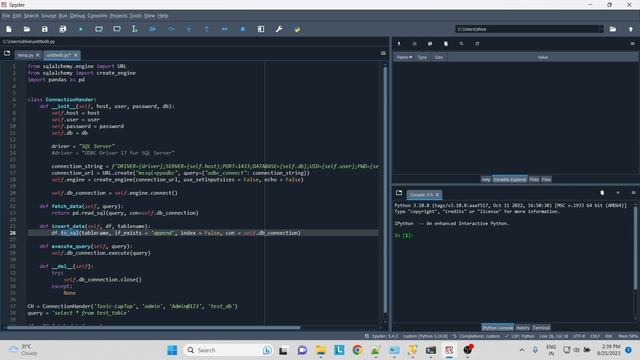Viewport: 640px width, 360px height.
Task: Save the current file
Action: click(x=44, y=29)
